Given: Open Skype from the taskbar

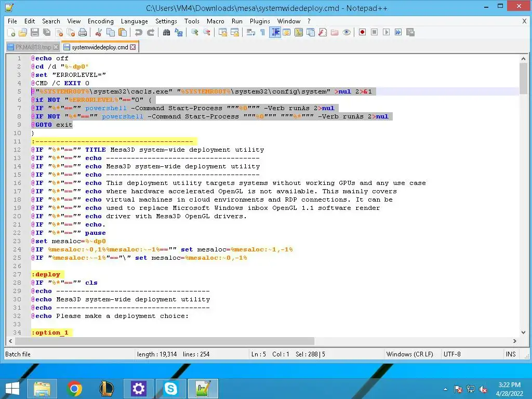Looking at the screenshot, I should pyautogui.click(x=170, y=389).
